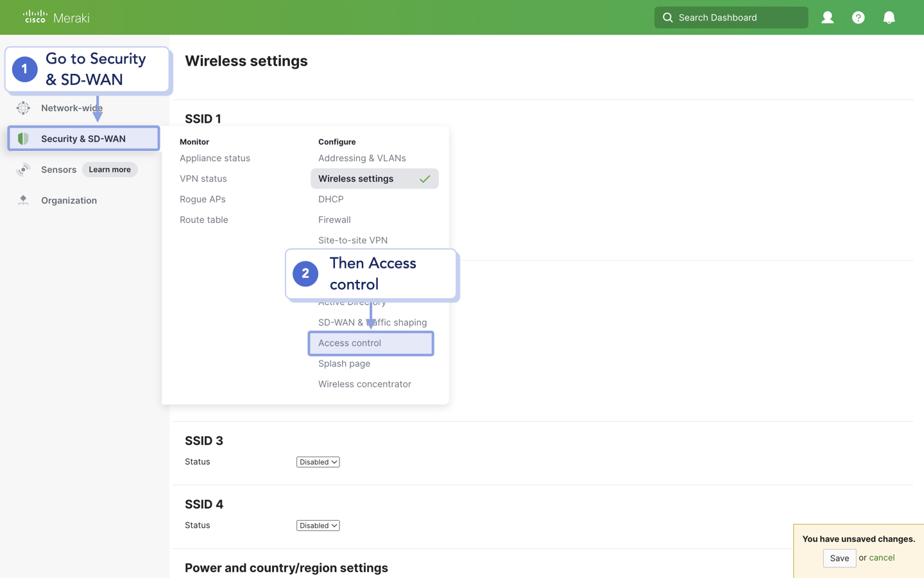Click the Learn more badge next to Sensors
The image size is (924, 578).
pyautogui.click(x=110, y=170)
